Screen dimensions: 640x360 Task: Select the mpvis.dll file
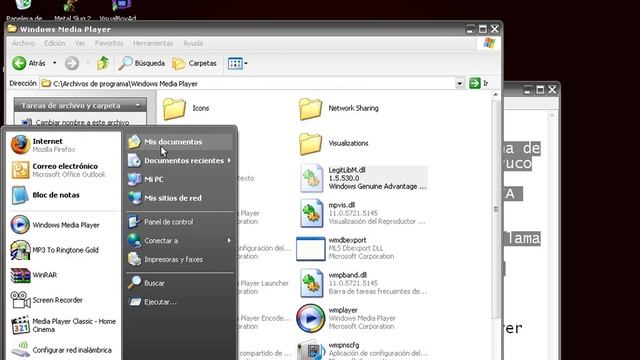tap(362, 213)
